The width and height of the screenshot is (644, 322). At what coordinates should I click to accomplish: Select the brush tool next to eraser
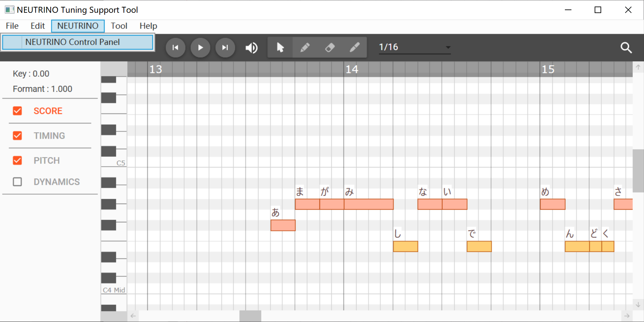click(x=355, y=48)
